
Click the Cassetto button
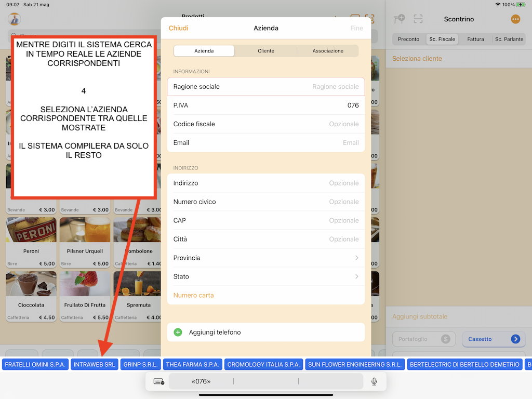494,339
